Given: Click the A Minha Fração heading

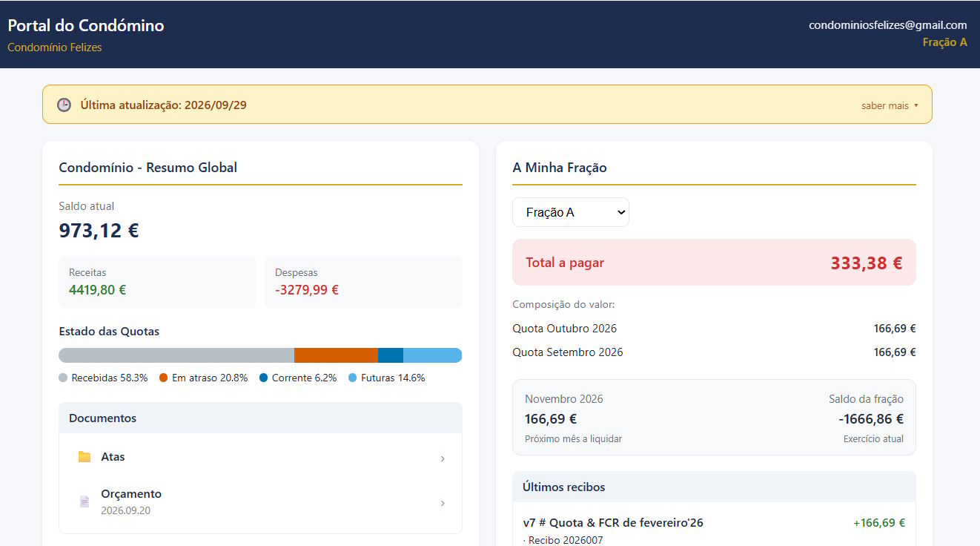Looking at the screenshot, I should coord(560,168).
